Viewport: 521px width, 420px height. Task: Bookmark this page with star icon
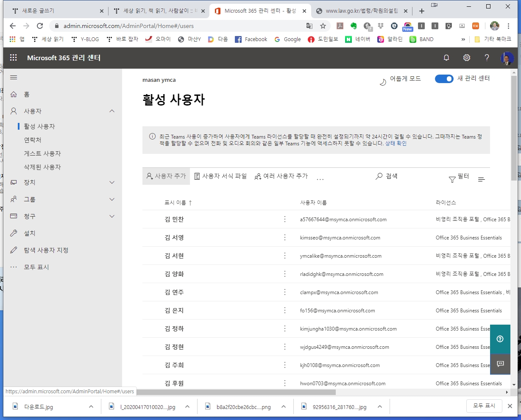323,26
